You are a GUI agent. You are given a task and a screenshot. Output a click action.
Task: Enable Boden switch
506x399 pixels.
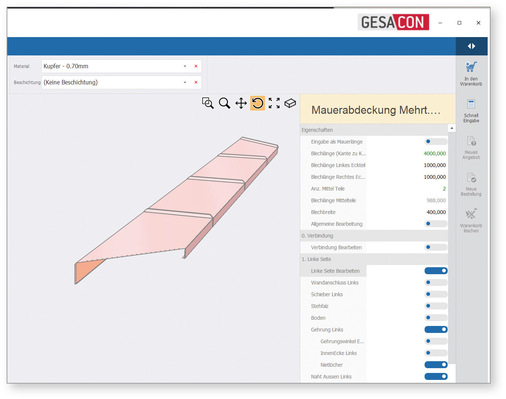point(436,318)
